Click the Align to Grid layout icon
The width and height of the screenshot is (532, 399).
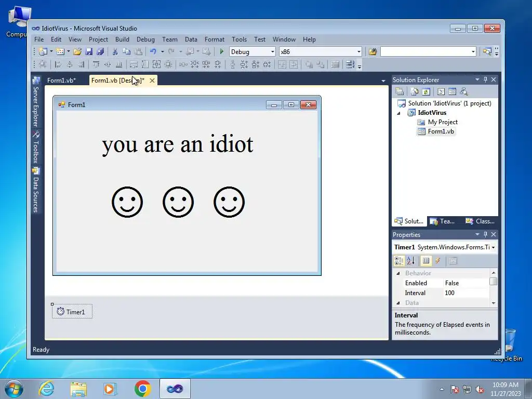(43, 64)
